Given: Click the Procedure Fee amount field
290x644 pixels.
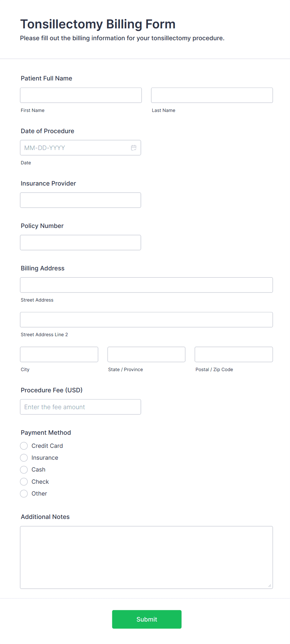Looking at the screenshot, I should pos(80,407).
